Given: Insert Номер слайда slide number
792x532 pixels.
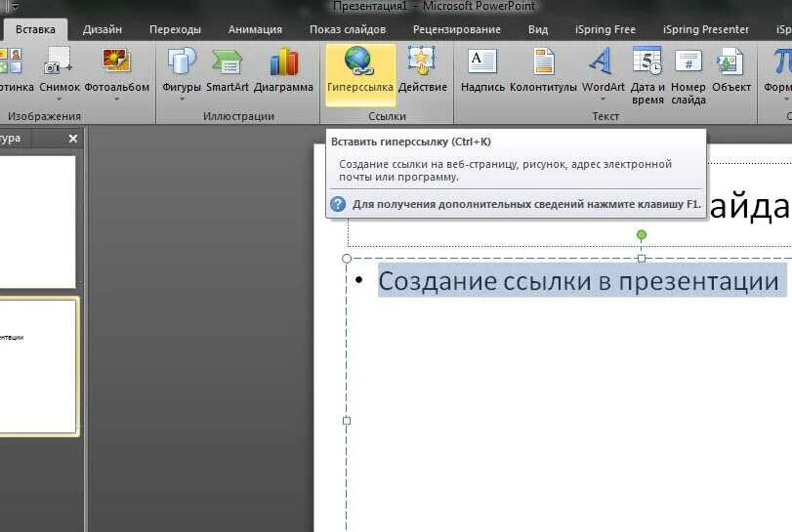Looking at the screenshot, I should (688, 75).
